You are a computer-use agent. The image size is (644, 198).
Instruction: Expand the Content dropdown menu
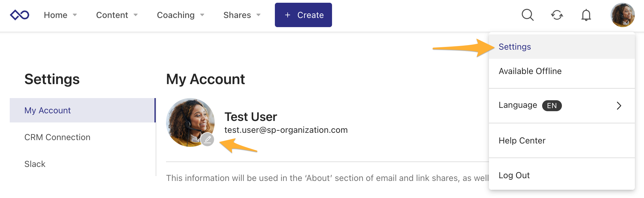tap(117, 15)
